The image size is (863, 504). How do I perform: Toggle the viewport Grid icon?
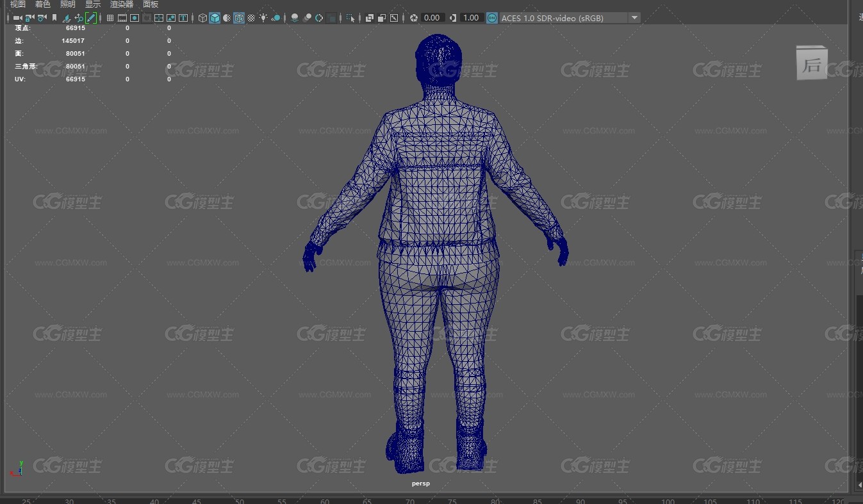coord(110,18)
